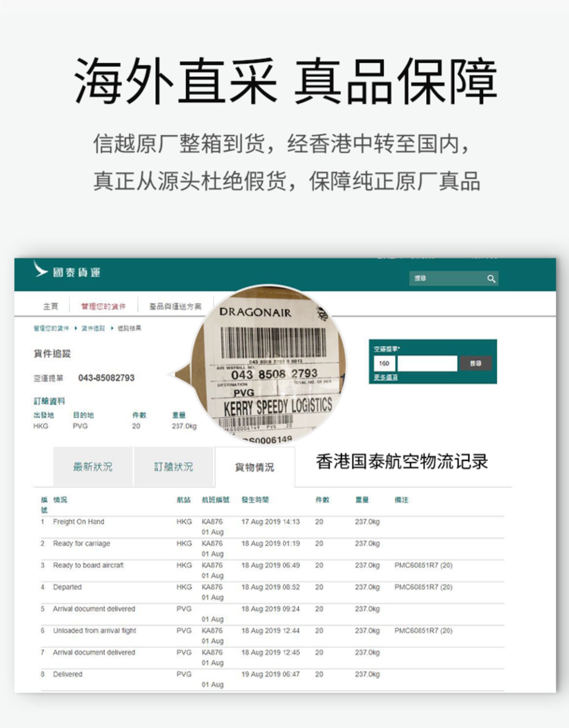Click the circular Dragonair label photo
This screenshot has width=569, height=728.
(x=269, y=364)
